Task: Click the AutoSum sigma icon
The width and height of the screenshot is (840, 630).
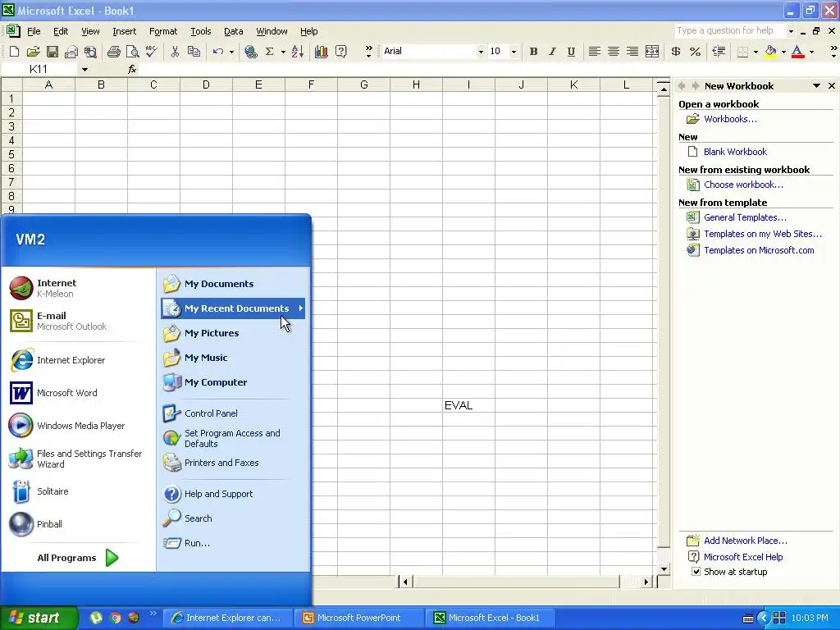Action: click(x=269, y=52)
